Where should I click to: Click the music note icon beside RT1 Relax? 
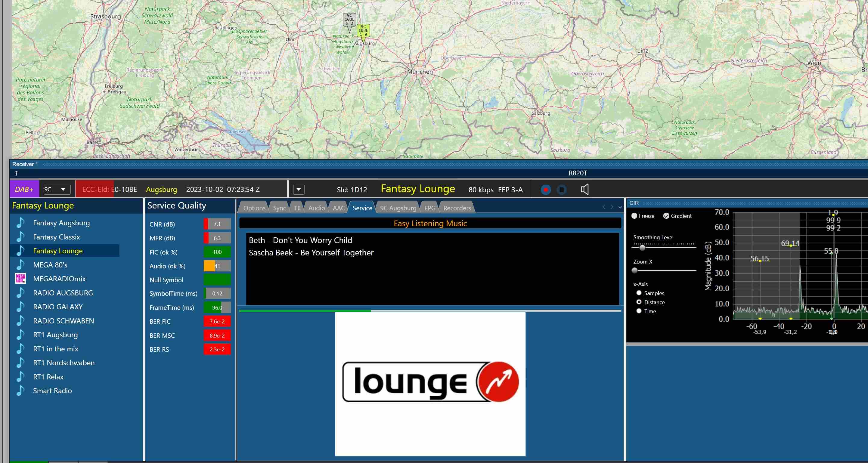pos(20,377)
